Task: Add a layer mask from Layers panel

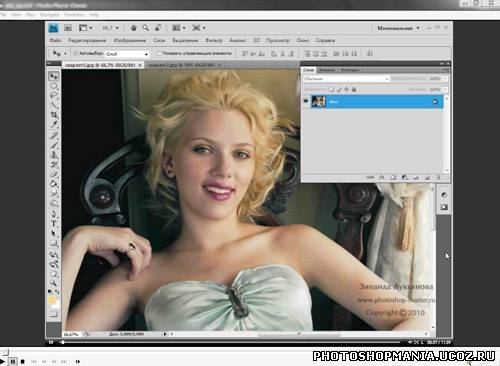Action: point(393,178)
